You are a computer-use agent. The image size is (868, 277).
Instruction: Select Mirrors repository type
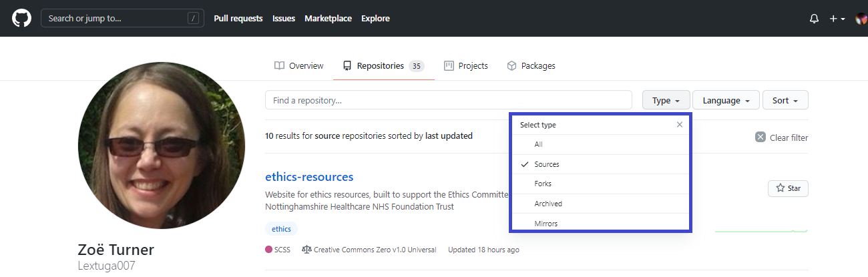[x=601, y=222]
